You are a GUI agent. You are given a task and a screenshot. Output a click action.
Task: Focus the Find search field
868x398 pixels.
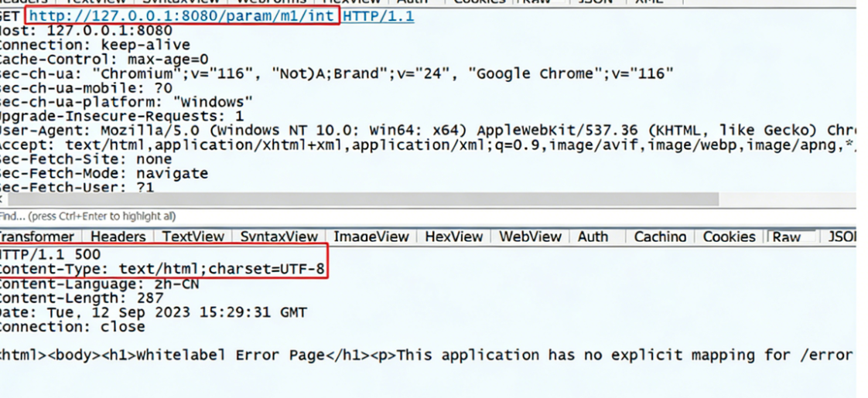tap(429, 216)
